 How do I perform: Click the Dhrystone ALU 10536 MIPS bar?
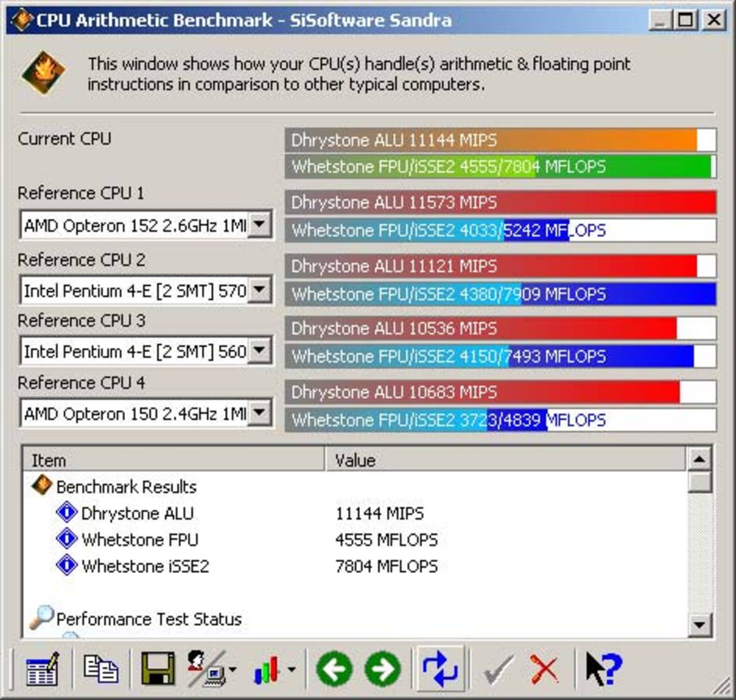pos(500,328)
